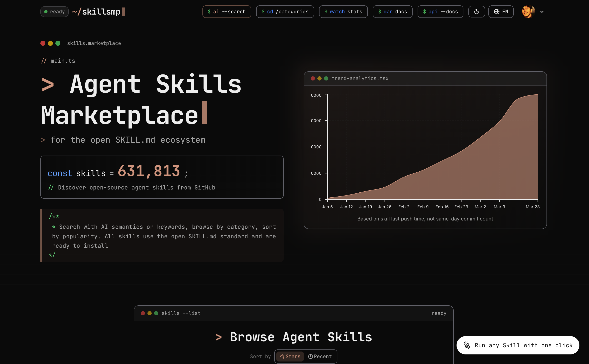Click the yellow dot in skills --list window
The image size is (589, 364).
[x=149, y=313]
